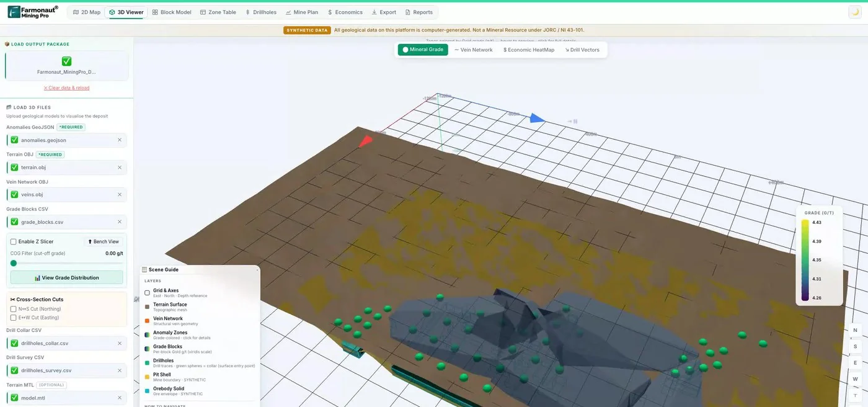Click the red axis arrow marker
Viewport: 868px width, 407px height.
click(x=366, y=141)
